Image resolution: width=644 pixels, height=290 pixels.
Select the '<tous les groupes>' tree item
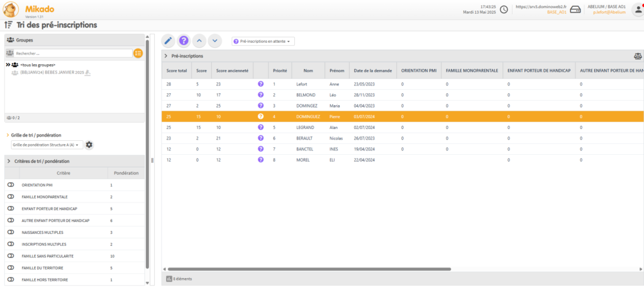point(36,65)
